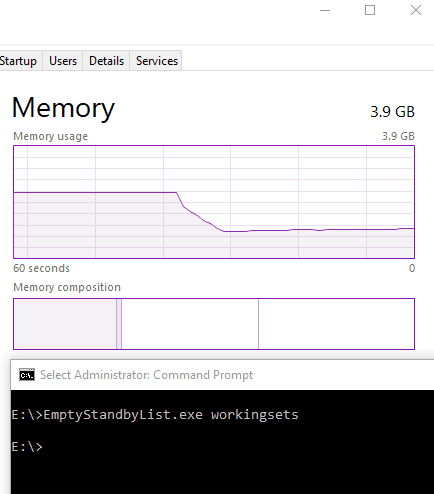Select the Services tab
Image resolution: width=434 pixels, height=494 pixels.
157,61
